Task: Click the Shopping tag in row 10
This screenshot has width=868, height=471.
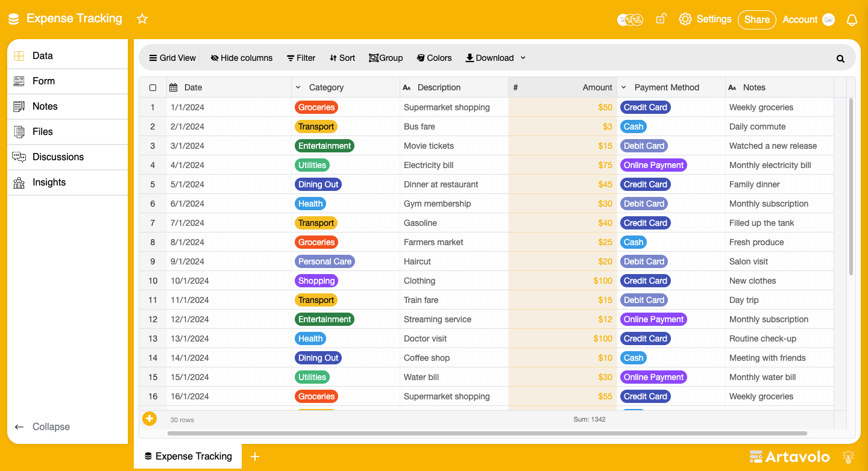Action: click(316, 281)
